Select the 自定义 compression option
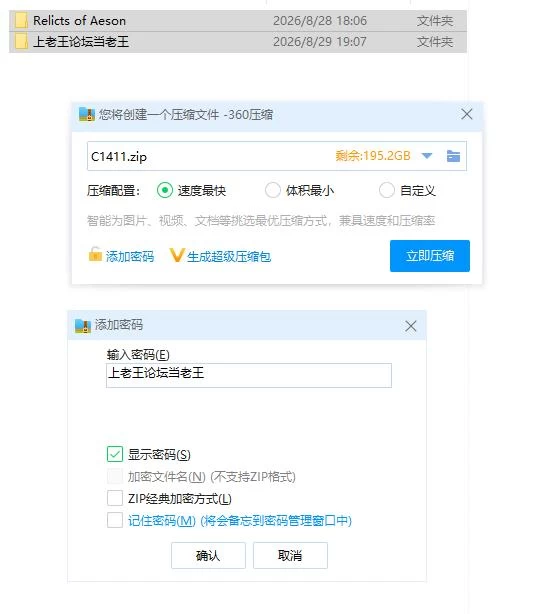Screen dimensions: 548x614 (x=387, y=190)
